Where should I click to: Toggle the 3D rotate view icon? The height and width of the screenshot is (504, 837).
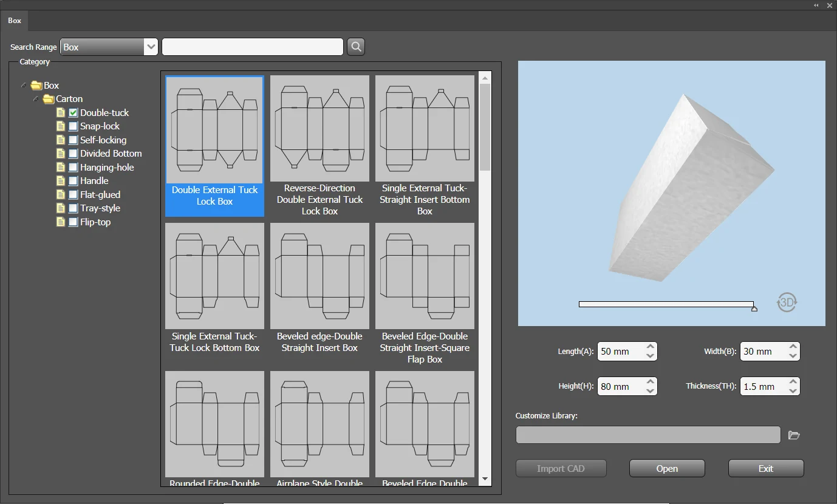tap(787, 302)
